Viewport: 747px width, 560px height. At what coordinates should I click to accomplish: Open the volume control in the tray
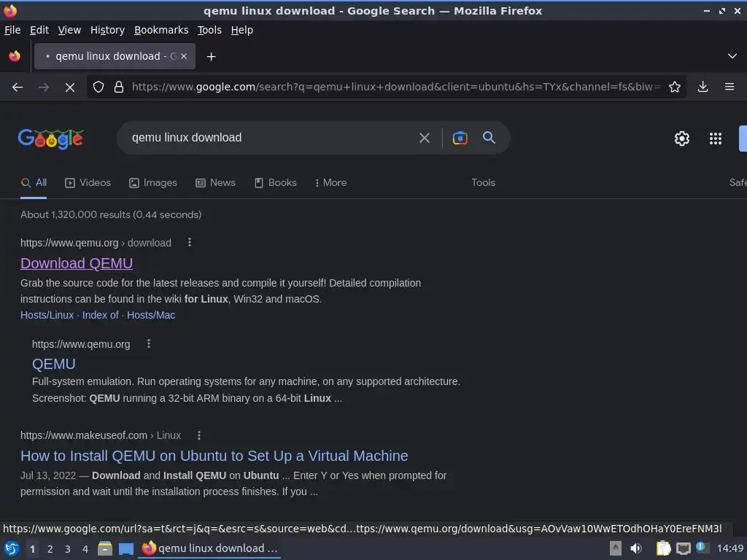pyautogui.click(x=636, y=548)
